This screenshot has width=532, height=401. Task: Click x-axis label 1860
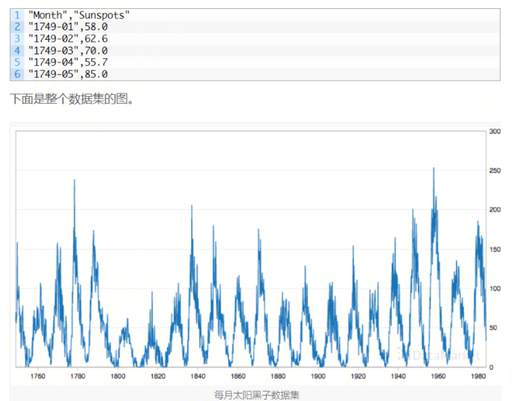pos(238,376)
